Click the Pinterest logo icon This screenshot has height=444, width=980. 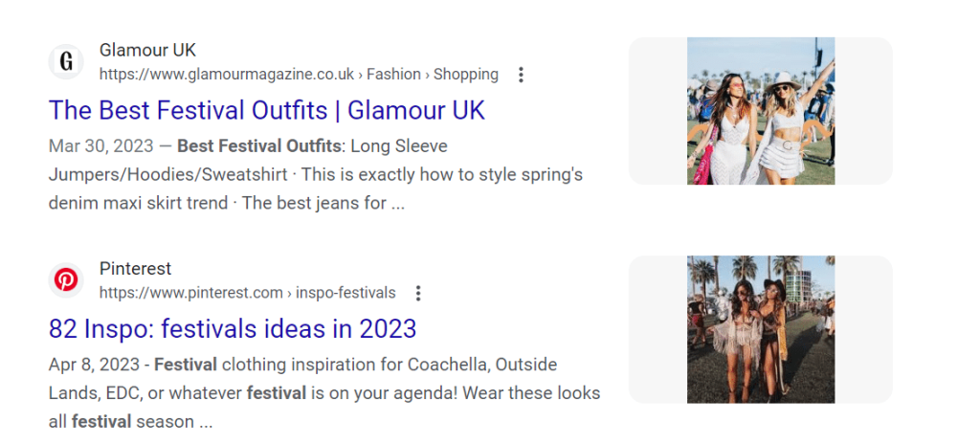click(66, 280)
